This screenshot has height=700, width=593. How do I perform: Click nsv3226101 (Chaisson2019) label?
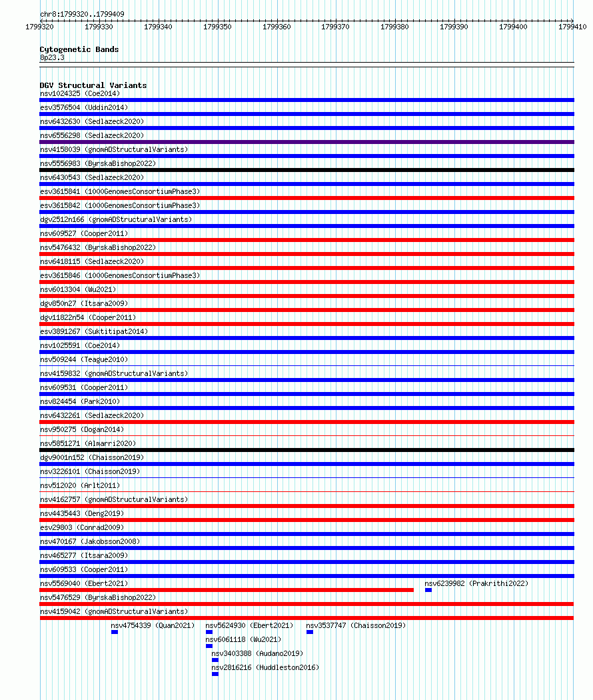(90, 471)
